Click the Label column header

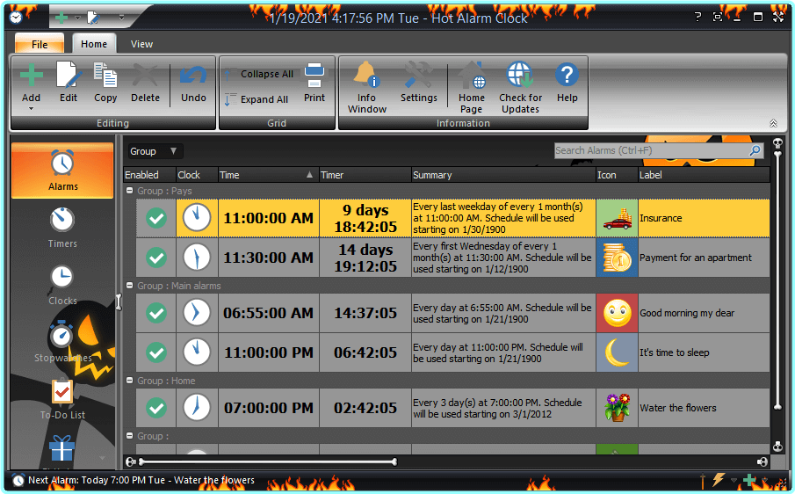pyautogui.click(x=704, y=175)
